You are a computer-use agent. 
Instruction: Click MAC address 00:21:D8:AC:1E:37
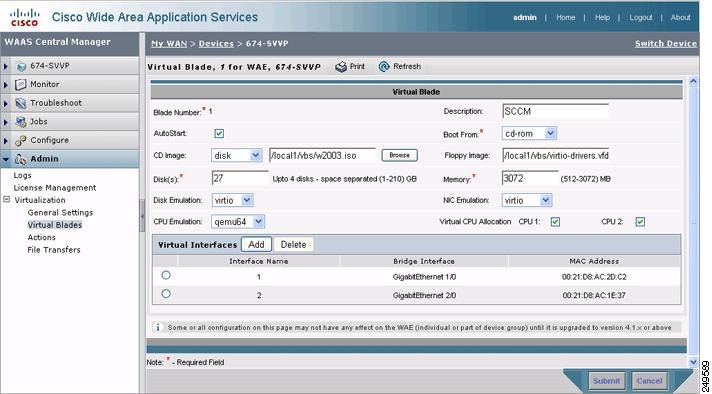[594, 296]
